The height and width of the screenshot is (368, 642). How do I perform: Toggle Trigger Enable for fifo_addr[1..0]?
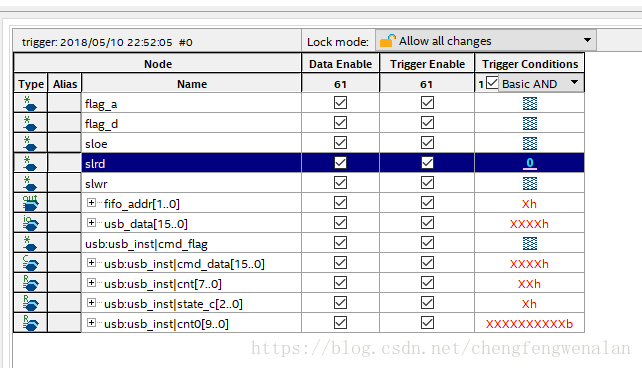(x=427, y=203)
